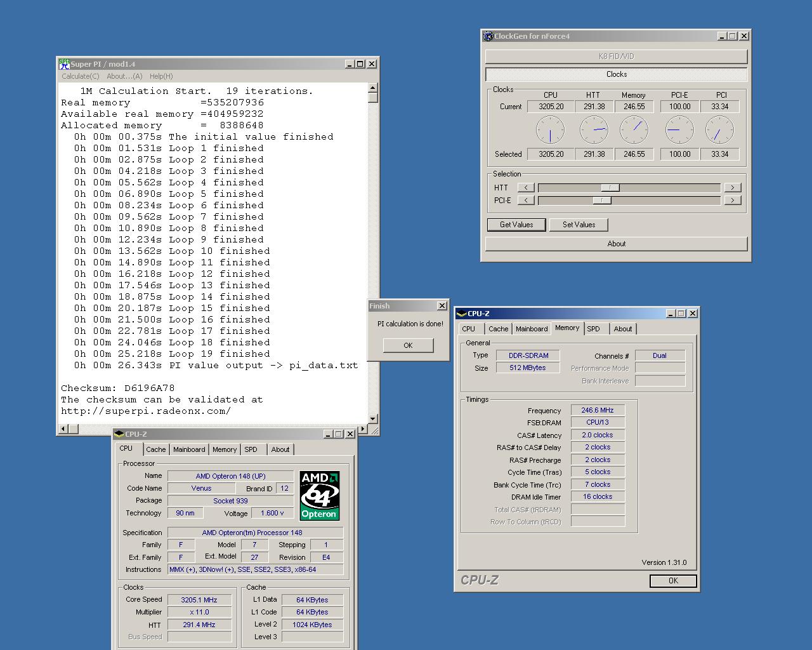The width and height of the screenshot is (812, 650).
Task: Click the title bar icon of the CPU-Z Memory window
Action: pos(461,314)
